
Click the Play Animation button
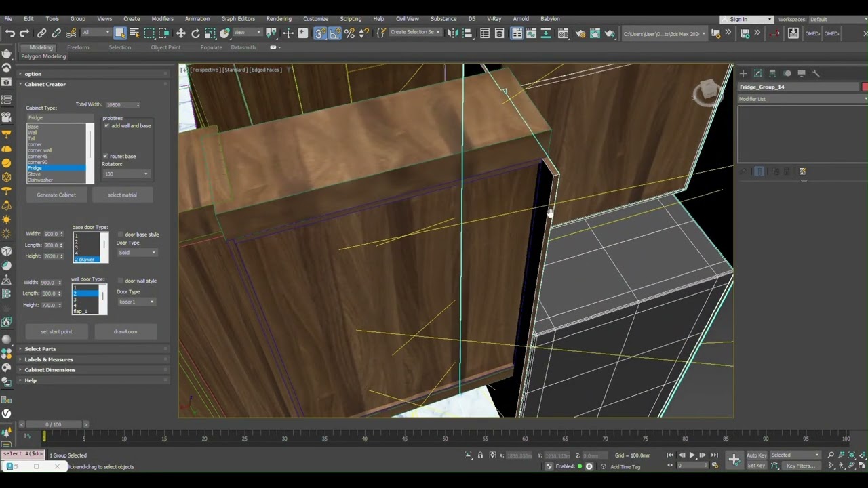692,455
